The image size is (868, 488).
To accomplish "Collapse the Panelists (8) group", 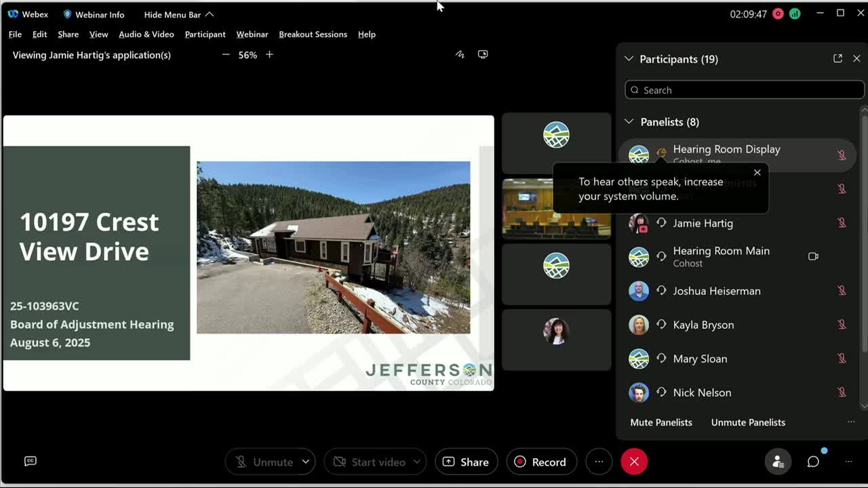I will coord(629,122).
